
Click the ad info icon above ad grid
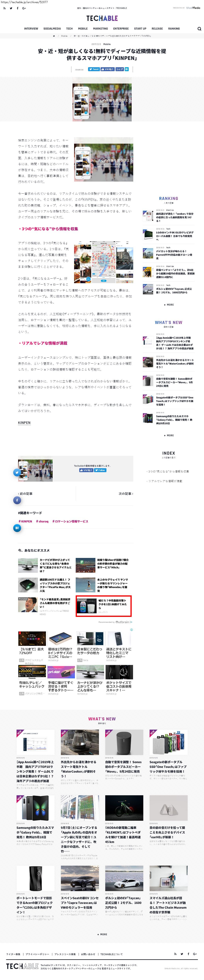click(x=132, y=630)
